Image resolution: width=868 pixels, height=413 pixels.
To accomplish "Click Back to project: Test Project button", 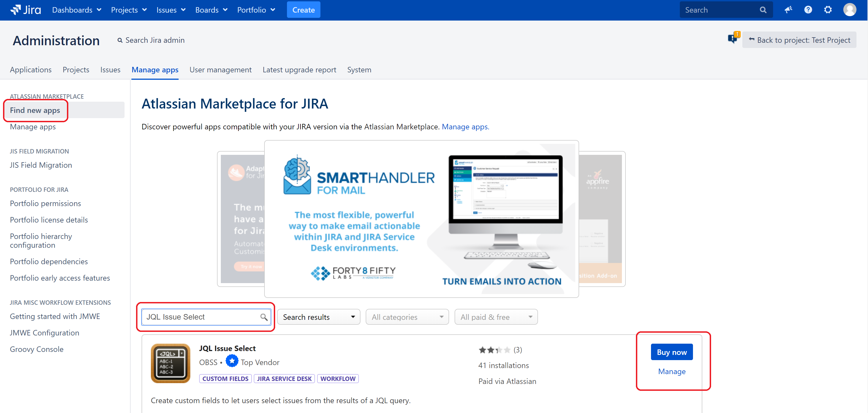I will coord(799,40).
